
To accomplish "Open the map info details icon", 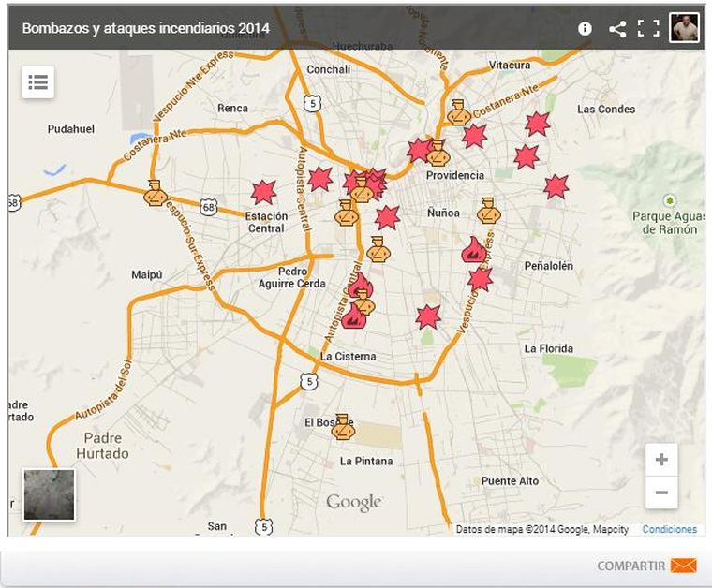I will pos(585,28).
